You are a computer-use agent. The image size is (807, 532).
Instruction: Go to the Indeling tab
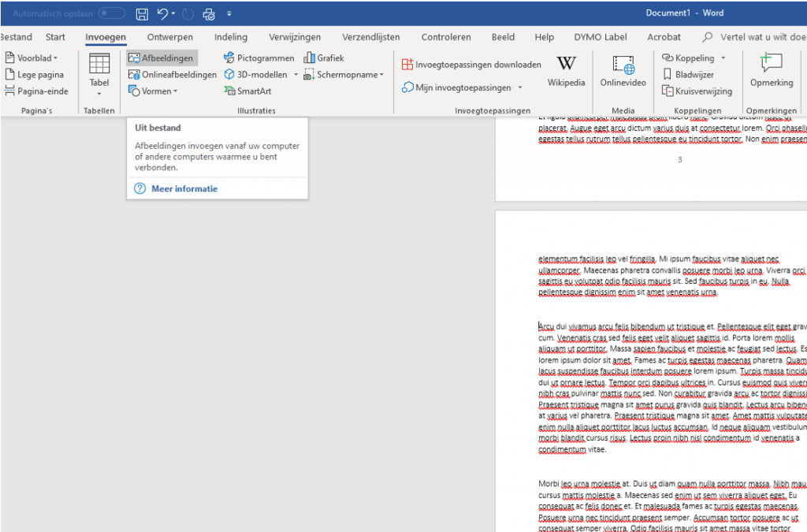pyautogui.click(x=231, y=37)
